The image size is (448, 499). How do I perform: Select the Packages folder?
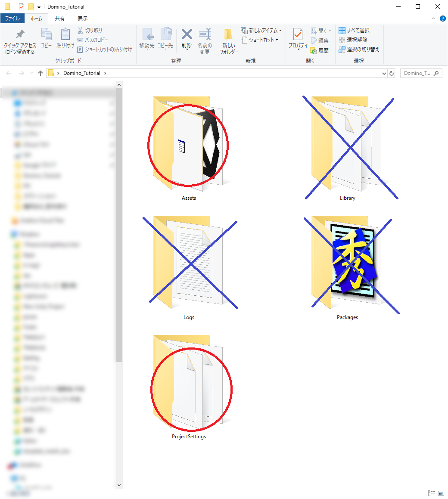click(347, 268)
